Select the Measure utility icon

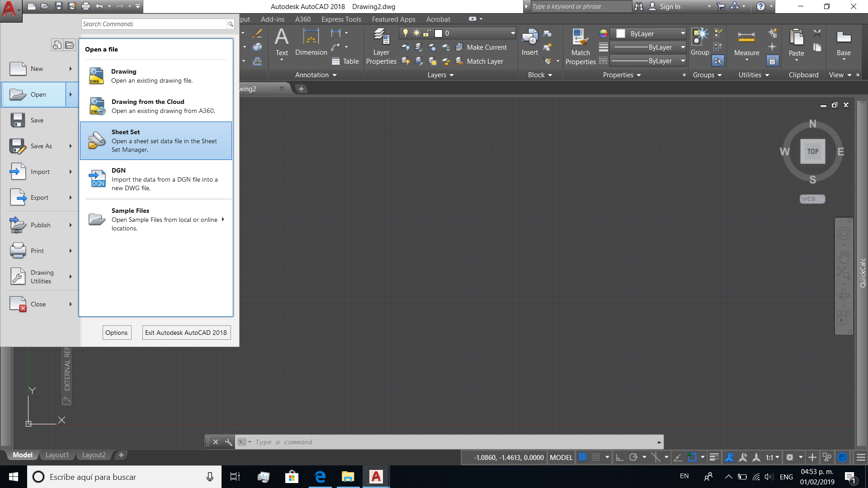click(x=746, y=37)
